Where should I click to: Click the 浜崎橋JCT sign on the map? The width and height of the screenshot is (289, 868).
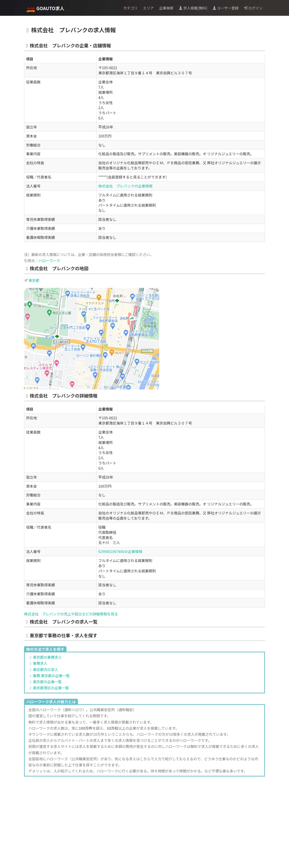pyautogui.click(x=147, y=351)
